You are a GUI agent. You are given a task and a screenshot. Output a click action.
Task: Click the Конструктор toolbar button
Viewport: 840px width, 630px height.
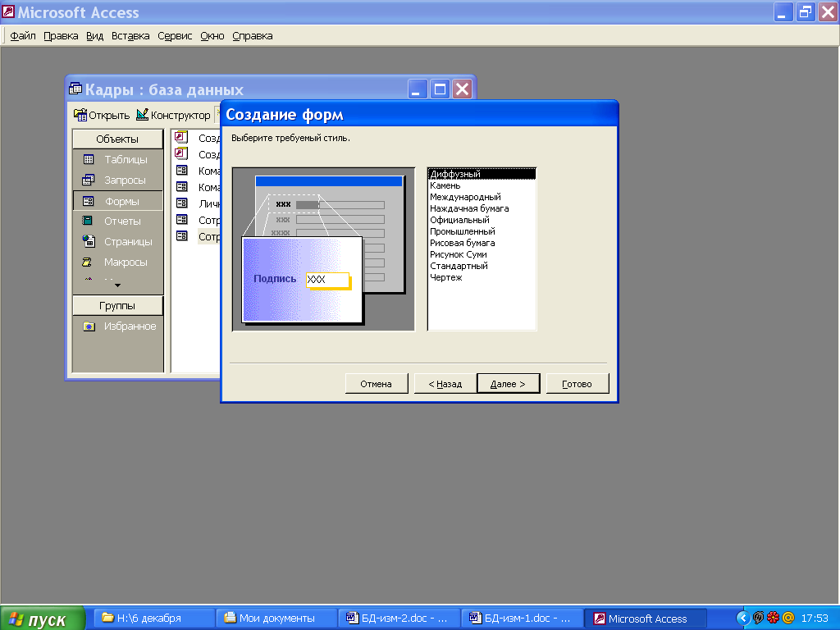coord(173,115)
